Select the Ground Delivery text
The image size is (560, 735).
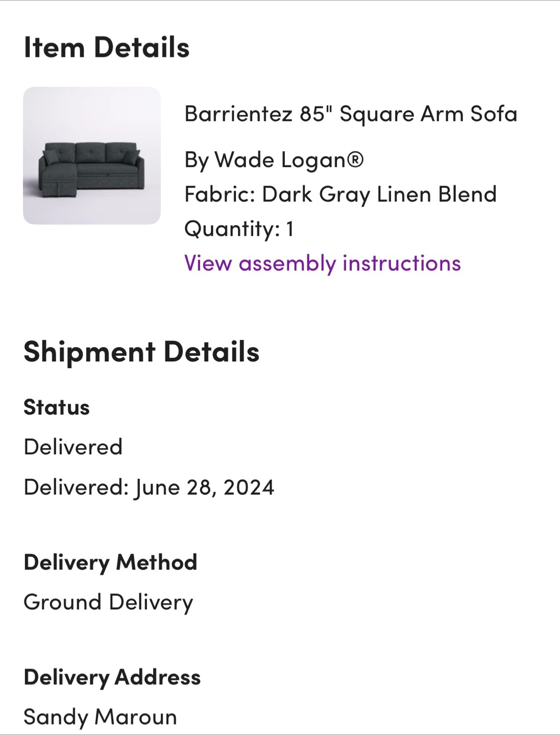(109, 603)
